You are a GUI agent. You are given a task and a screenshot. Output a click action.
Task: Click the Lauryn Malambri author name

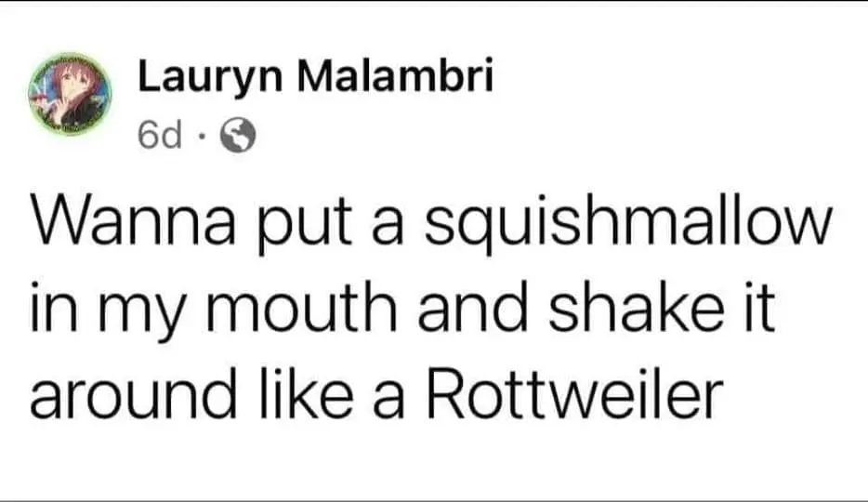[x=314, y=79]
